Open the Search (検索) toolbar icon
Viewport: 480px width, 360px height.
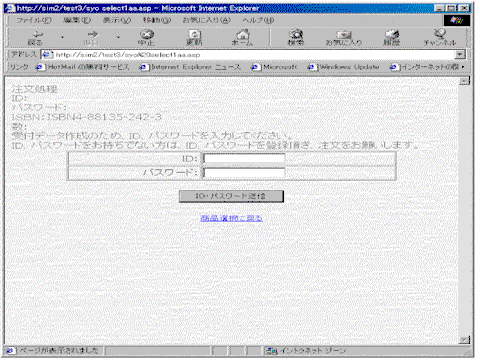[x=296, y=38]
